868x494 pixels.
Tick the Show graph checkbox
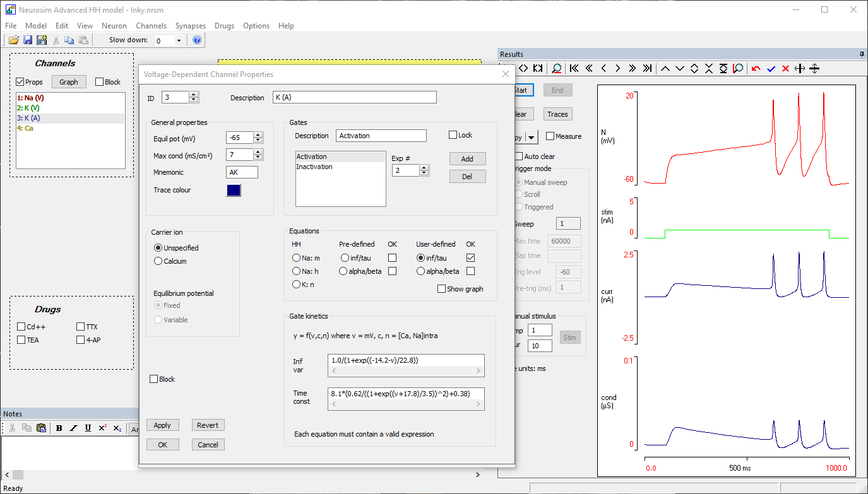pos(442,289)
